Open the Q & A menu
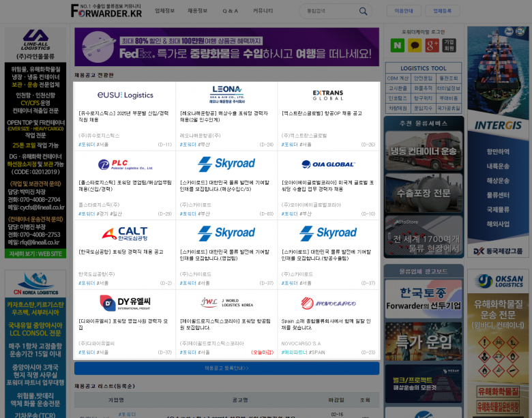 231,11
